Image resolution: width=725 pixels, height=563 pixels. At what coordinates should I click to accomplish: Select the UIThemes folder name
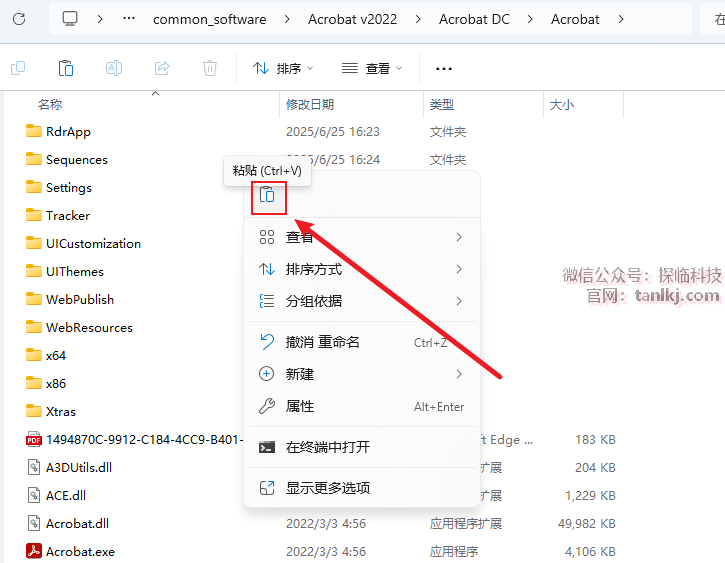(75, 271)
